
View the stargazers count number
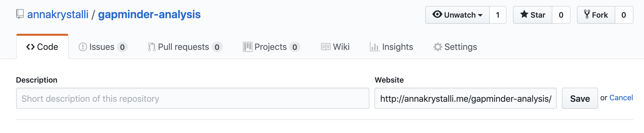[x=561, y=15]
